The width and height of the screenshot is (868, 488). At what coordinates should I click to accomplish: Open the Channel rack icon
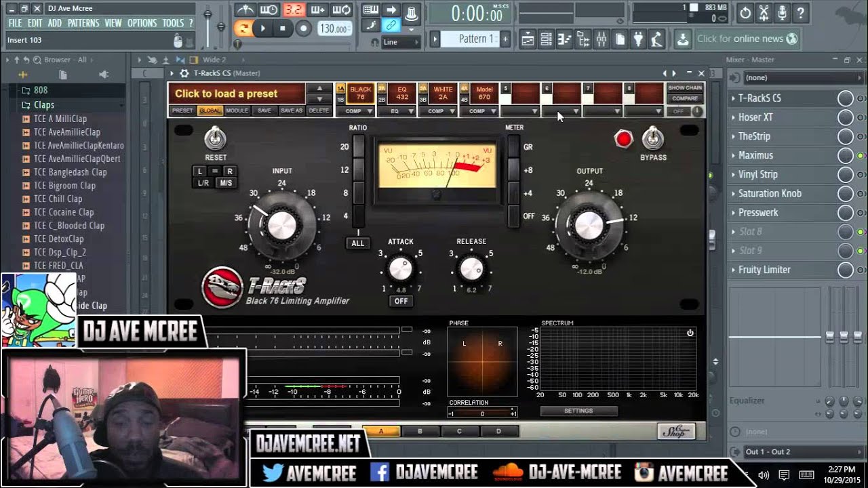[x=546, y=39]
